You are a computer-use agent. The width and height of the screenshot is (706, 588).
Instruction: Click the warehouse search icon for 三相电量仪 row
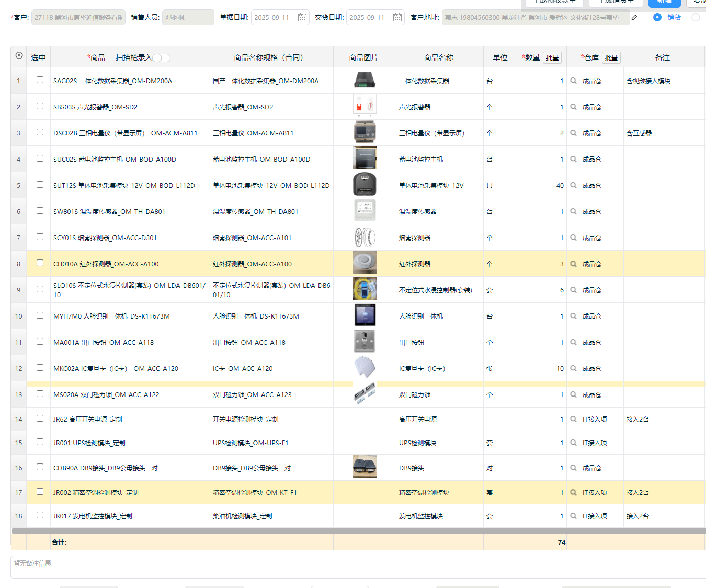click(x=573, y=133)
